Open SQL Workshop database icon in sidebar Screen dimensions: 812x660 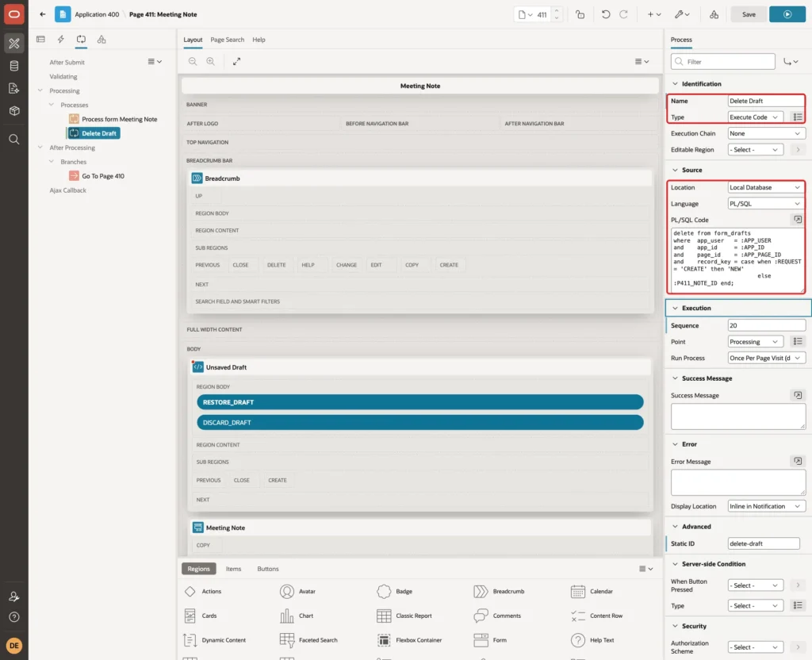pos(14,66)
